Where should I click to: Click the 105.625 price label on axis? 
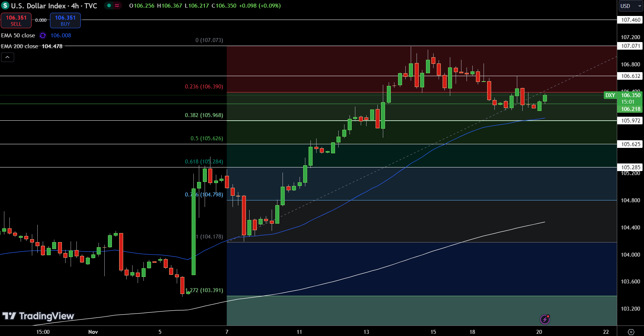click(x=631, y=144)
